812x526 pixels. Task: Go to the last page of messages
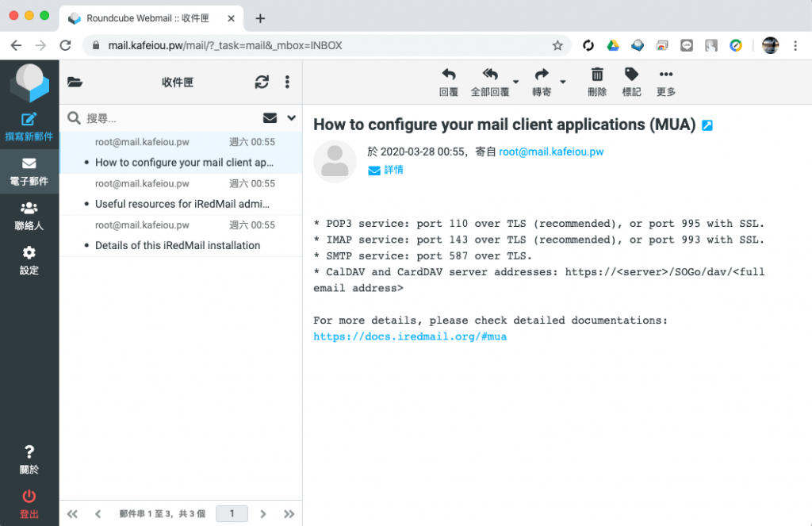pos(289,514)
